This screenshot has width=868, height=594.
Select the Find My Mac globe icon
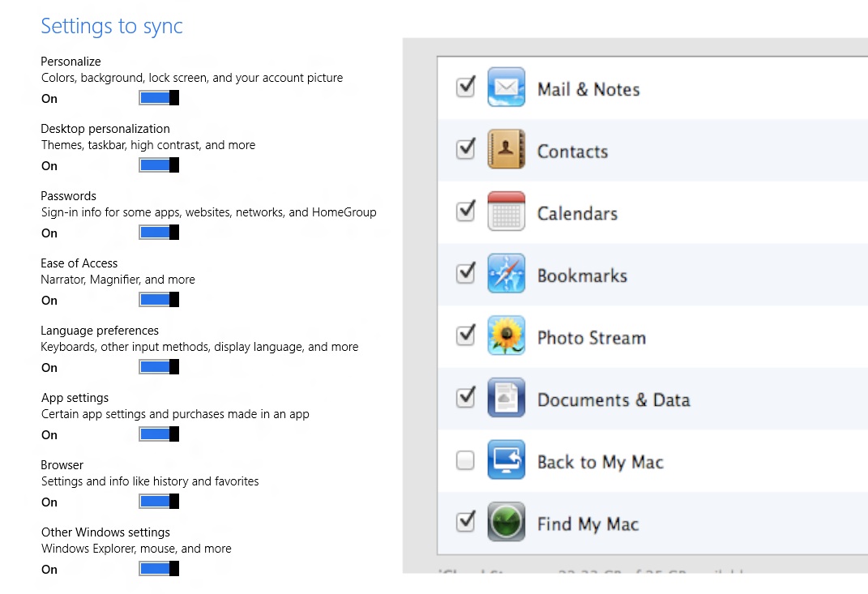[x=506, y=523]
